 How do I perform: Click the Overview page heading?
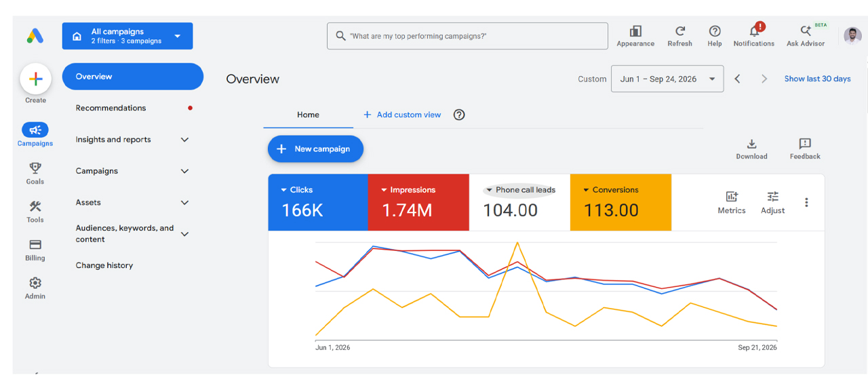(253, 79)
